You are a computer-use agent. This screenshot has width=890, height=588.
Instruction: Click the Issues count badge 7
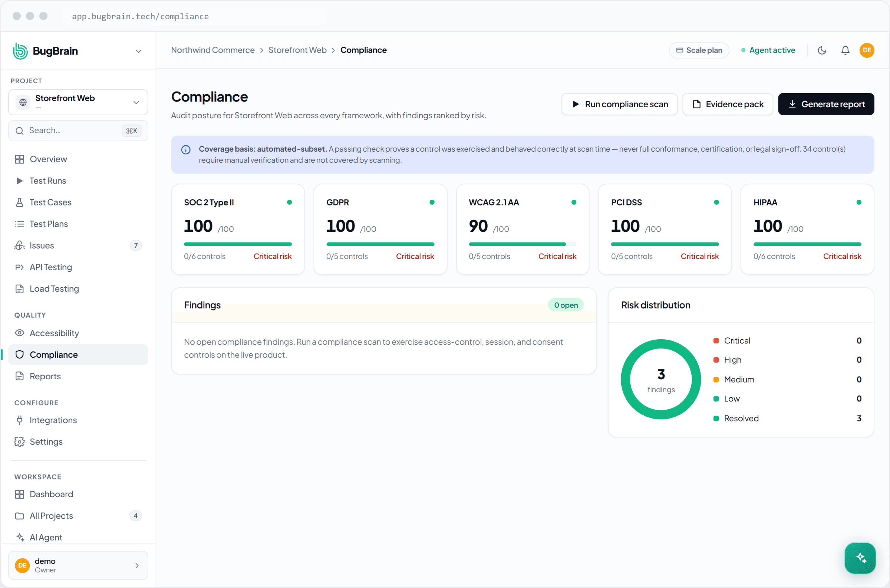tap(136, 246)
